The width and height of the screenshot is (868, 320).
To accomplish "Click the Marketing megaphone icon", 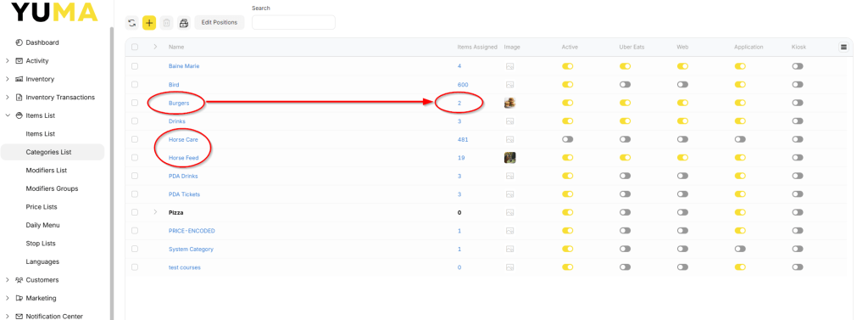I will [19, 299].
